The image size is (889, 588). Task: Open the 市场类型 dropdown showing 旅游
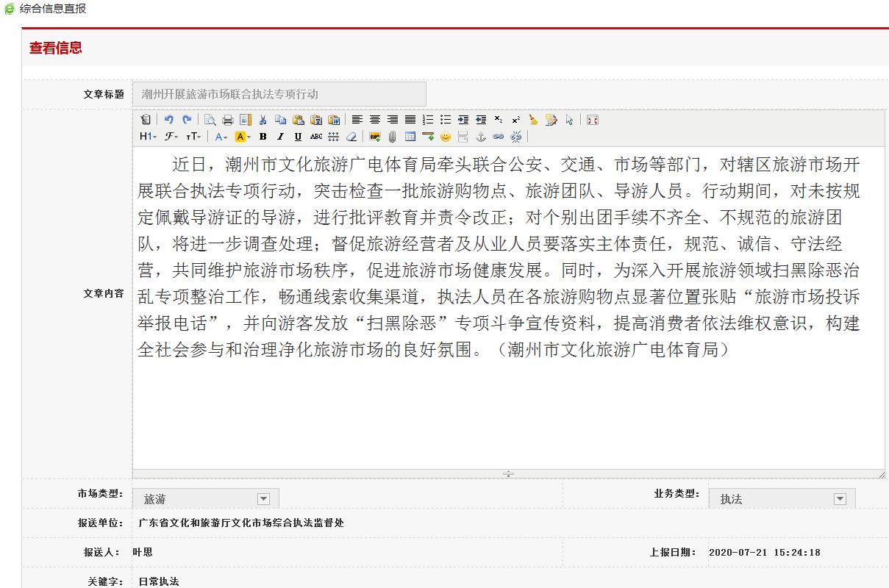pyautogui.click(x=263, y=499)
